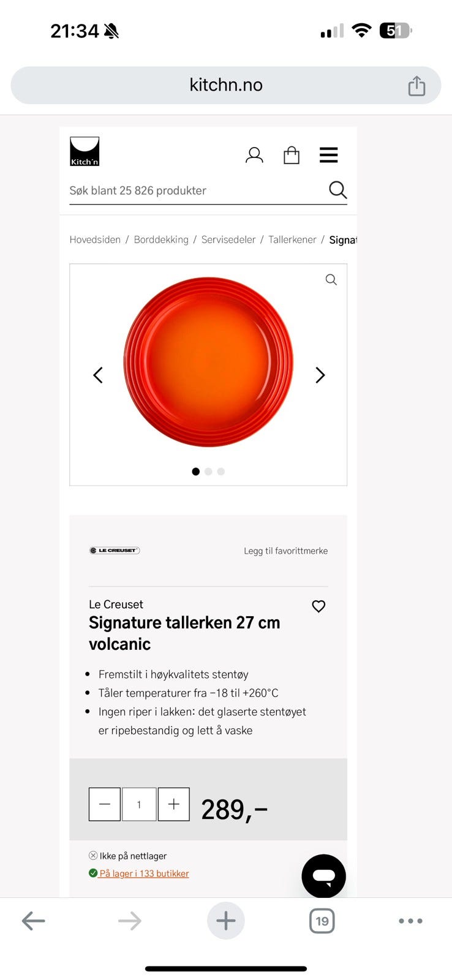
Task: Open På lager i 133 butikker link
Action: [x=144, y=873]
